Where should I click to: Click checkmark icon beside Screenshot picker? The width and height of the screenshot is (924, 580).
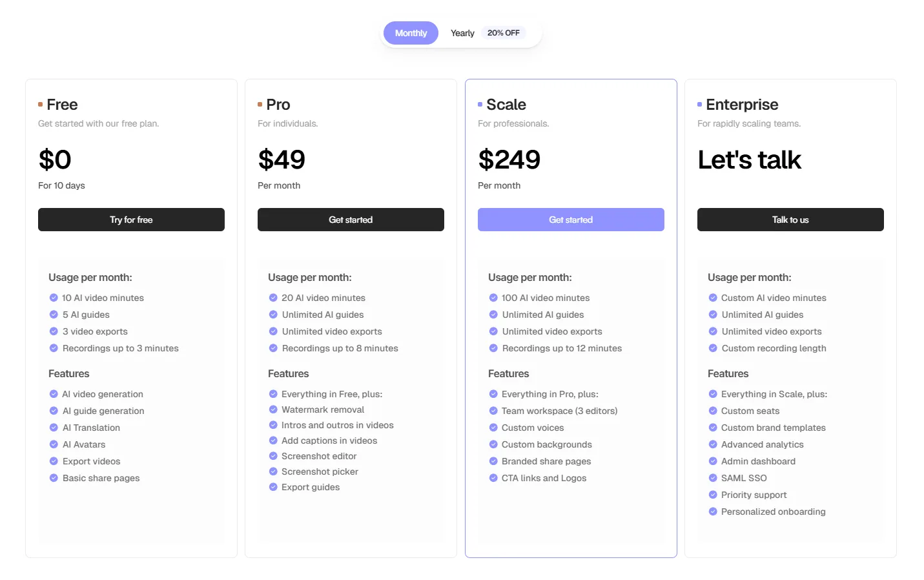(x=273, y=471)
